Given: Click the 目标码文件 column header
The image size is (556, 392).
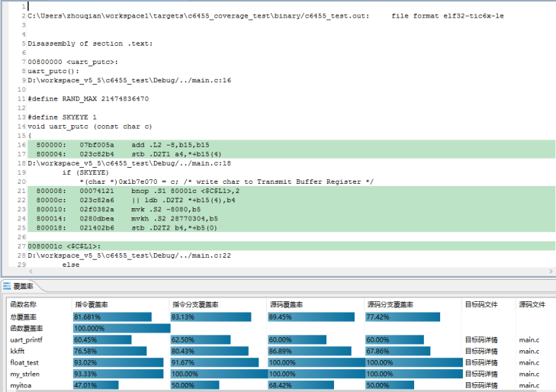Looking at the screenshot, I should [481, 304].
